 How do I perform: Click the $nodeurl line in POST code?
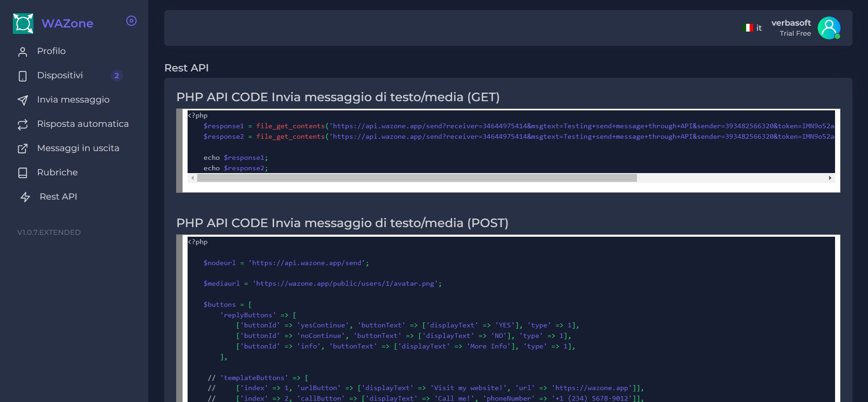[286, 263]
